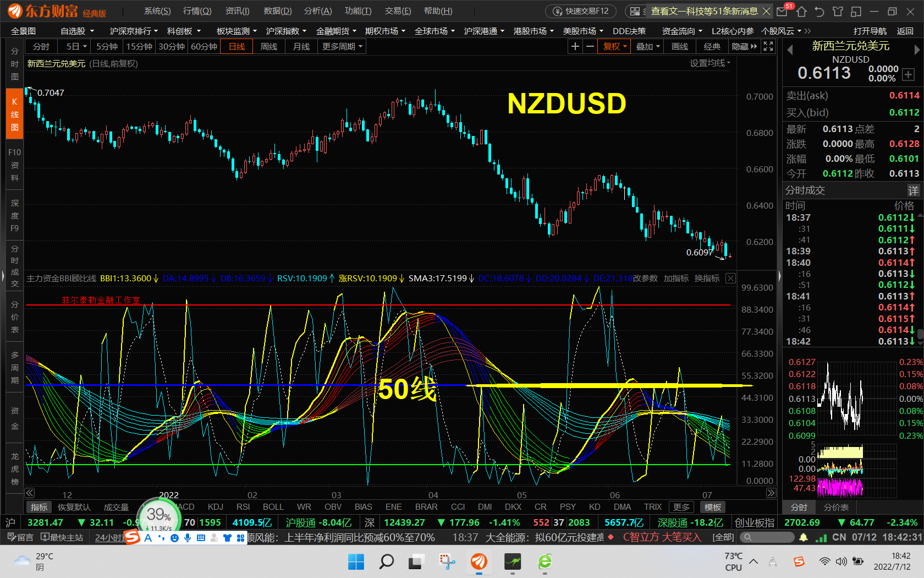Open the 设置均线 dropdown

coord(710,63)
